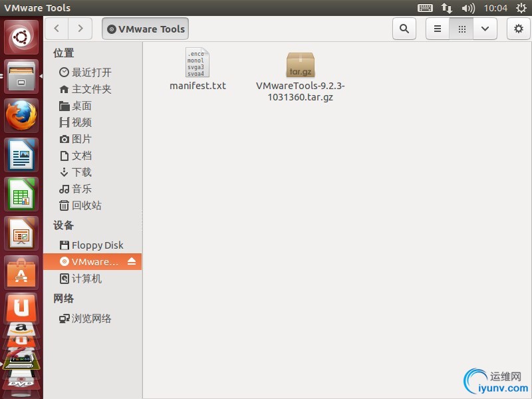Screen dimensions: 532x399
Task: Open the Trash in sidebar
Action: point(92,205)
